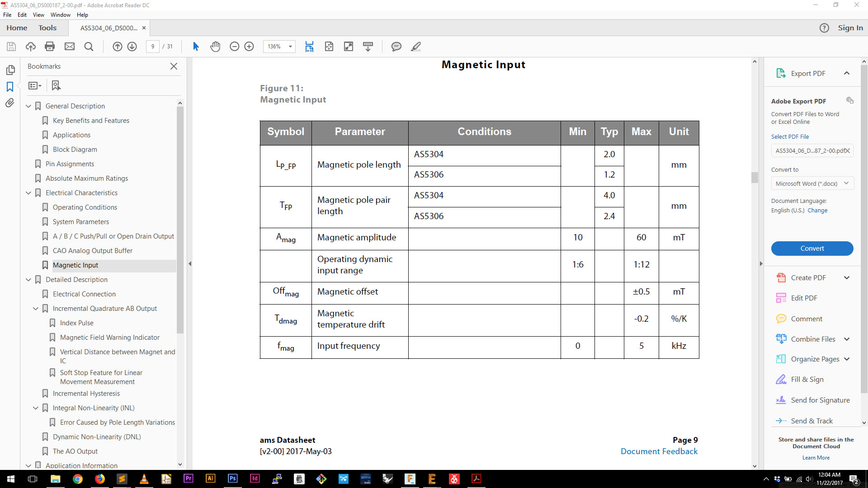Collapse the Electrical Characteristics bookmark

28,193
